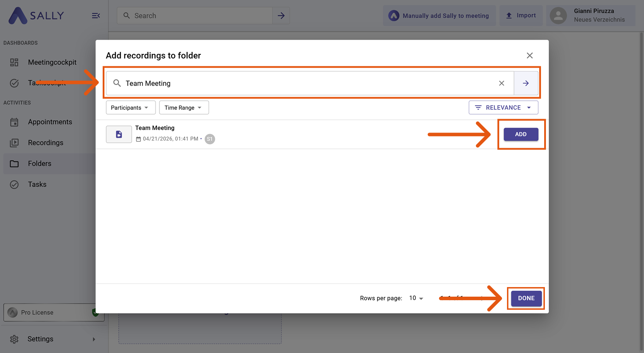Close the Add recordings to folder dialog

tap(529, 56)
